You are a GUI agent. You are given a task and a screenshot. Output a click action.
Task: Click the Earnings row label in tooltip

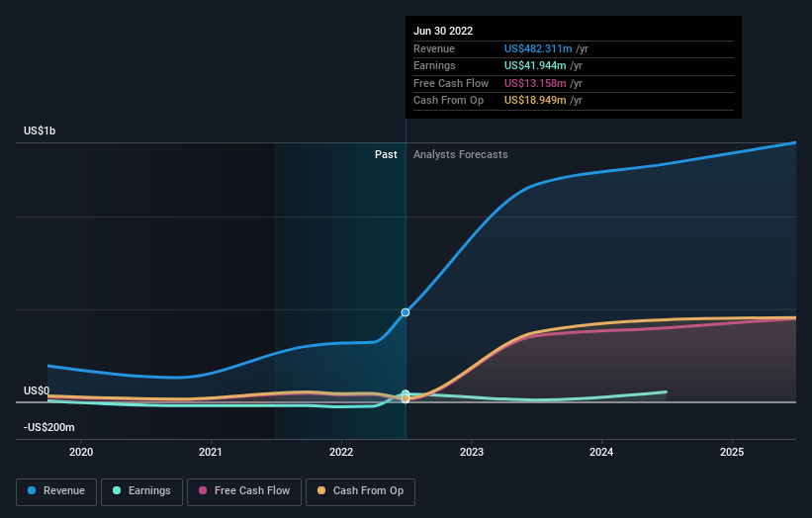coord(434,65)
